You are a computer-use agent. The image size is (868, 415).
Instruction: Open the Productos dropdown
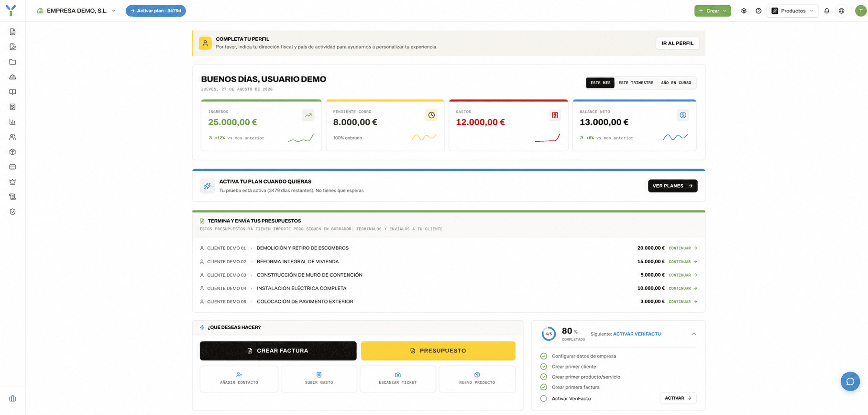[x=792, y=11]
